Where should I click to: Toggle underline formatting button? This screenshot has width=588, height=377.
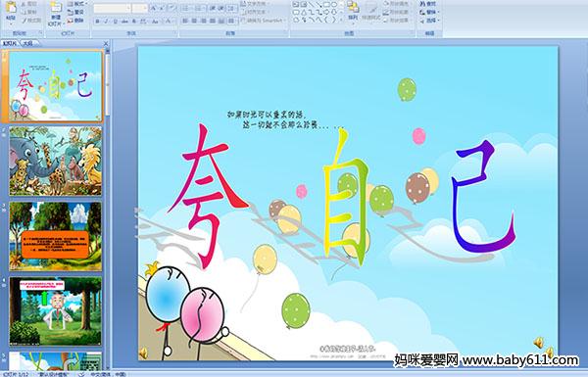[116, 22]
